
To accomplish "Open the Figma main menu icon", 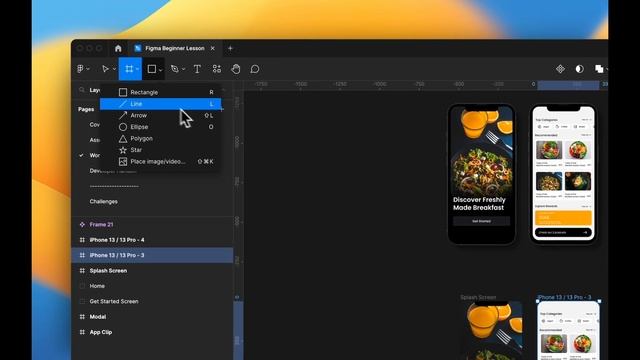I will pyautogui.click(x=80, y=69).
